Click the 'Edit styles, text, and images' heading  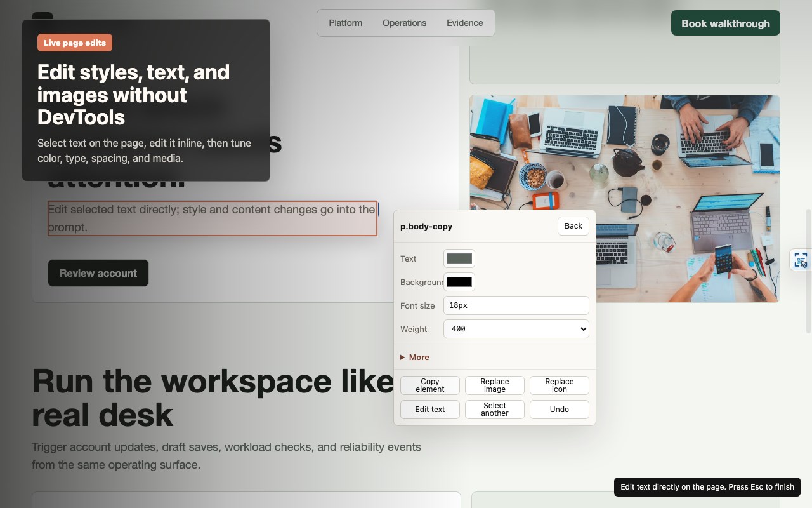[x=134, y=95]
